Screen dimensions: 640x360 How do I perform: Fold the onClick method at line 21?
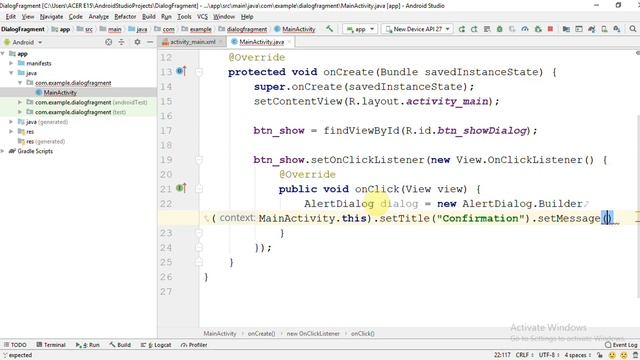199,189
